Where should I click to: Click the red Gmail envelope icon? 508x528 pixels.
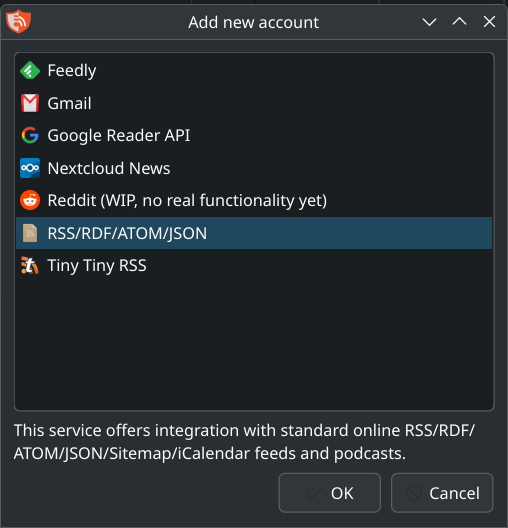point(30,103)
